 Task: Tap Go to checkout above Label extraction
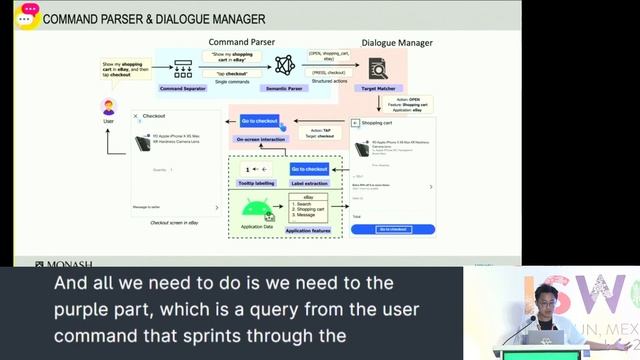point(309,169)
